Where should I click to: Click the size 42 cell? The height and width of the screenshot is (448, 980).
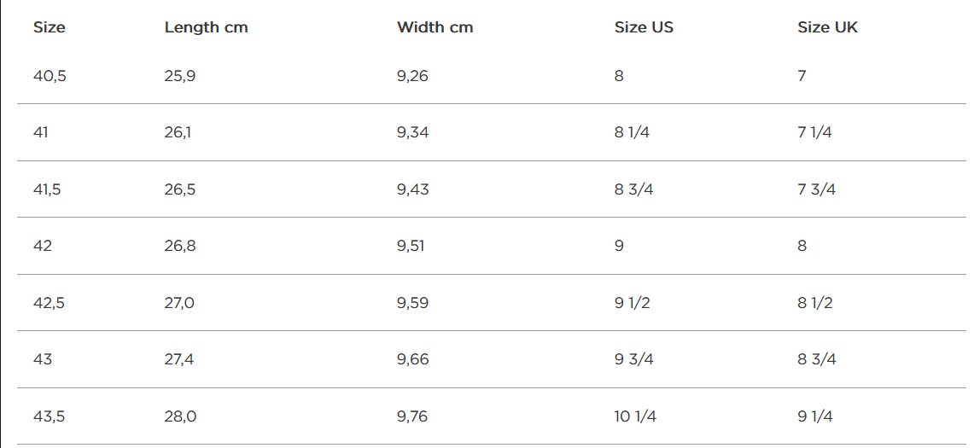click(x=43, y=246)
